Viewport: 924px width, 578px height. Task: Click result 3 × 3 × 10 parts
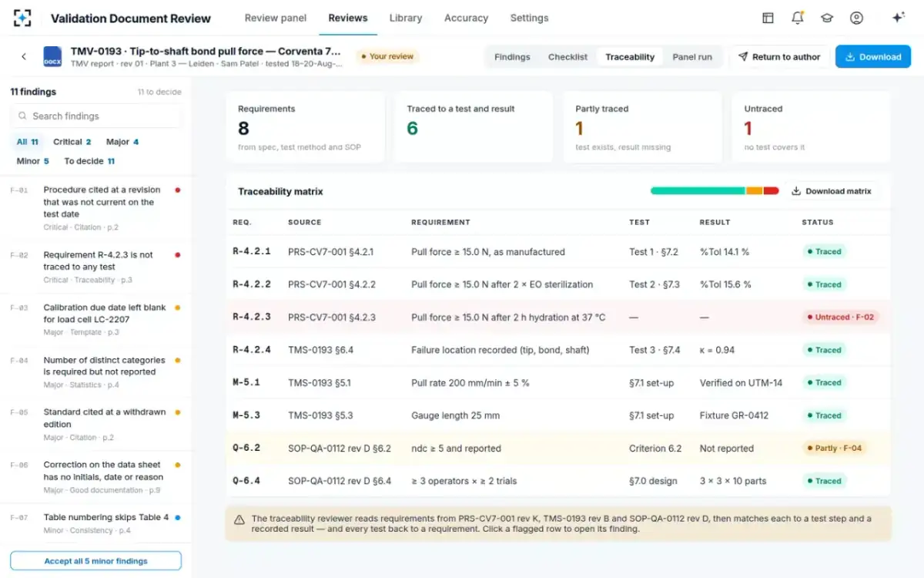733,481
